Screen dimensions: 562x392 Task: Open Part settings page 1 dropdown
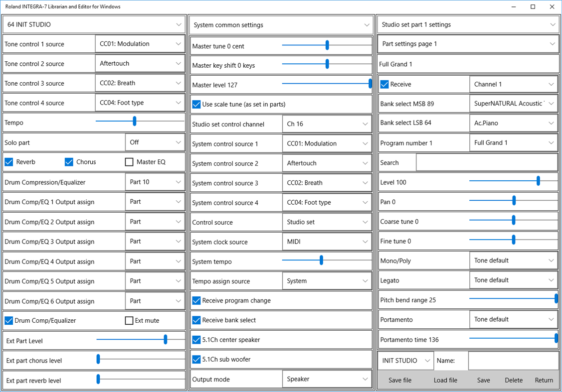(468, 44)
